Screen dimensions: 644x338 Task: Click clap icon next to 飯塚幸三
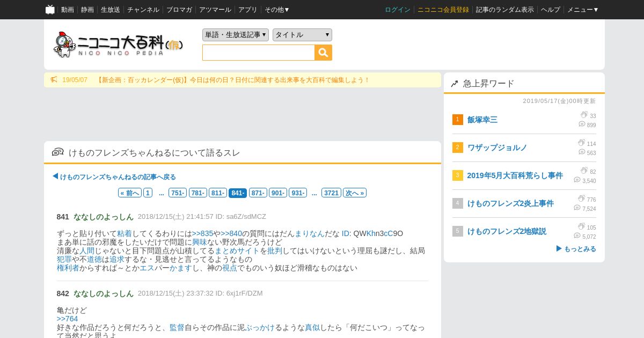pyautogui.click(x=584, y=115)
